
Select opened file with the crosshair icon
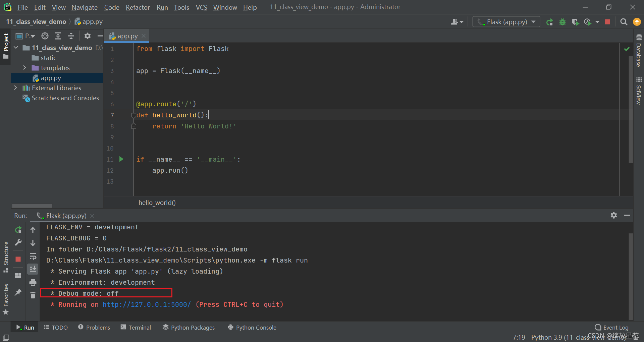(x=45, y=36)
